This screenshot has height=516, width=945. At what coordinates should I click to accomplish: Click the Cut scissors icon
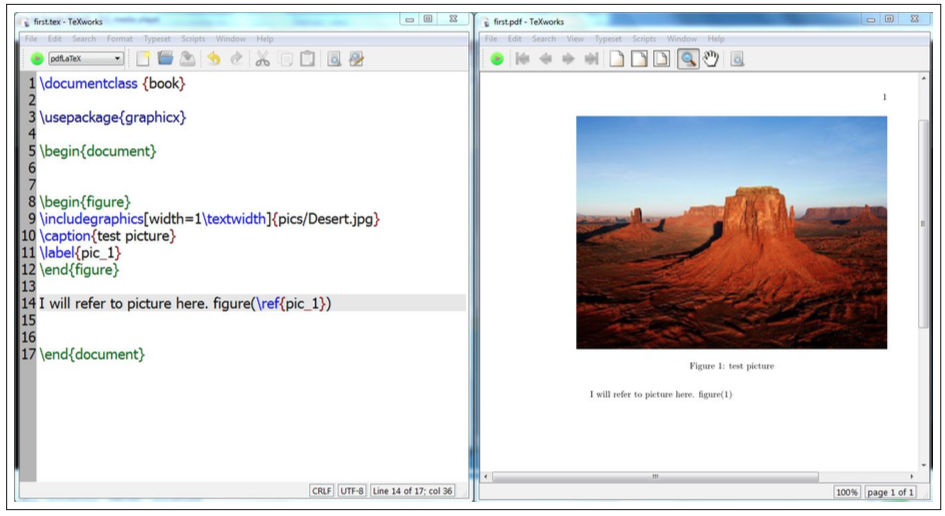click(262, 58)
